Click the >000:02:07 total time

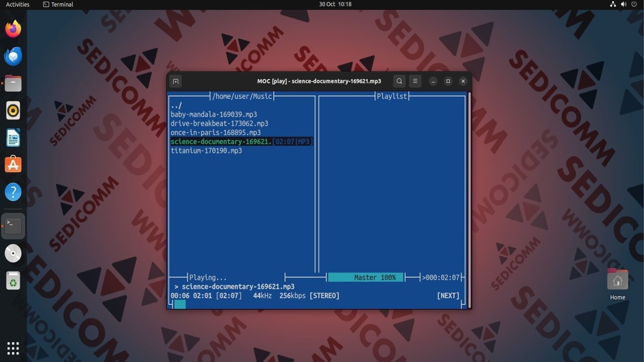(440, 278)
